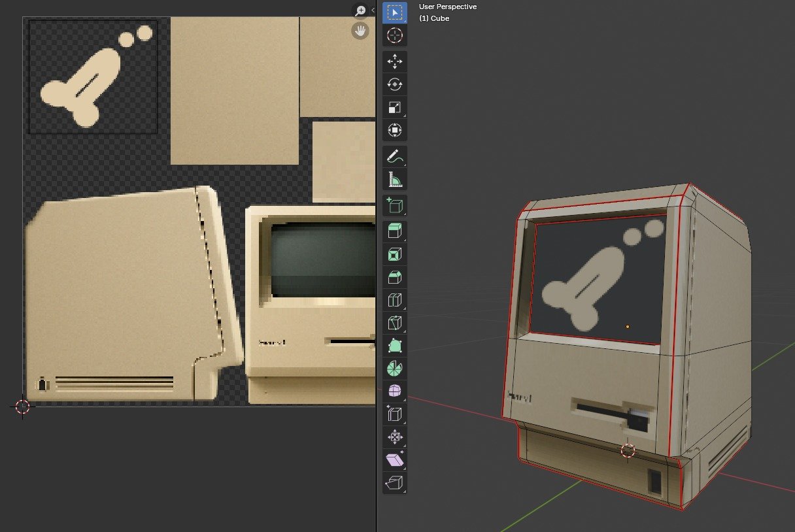This screenshot has width=795, height=532.
Task: Click the '(1) Cube' object label
Action: pyautogui.click(x=434, y=18)
